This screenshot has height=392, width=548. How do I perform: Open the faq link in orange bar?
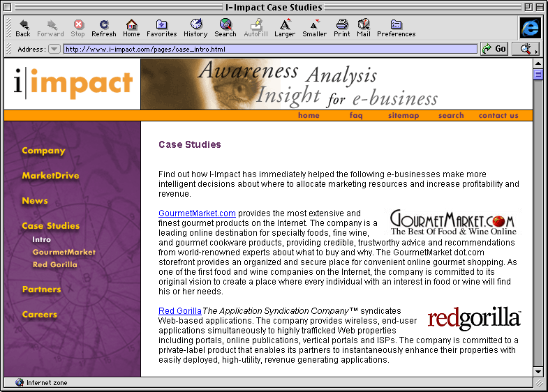pos(356,116)
